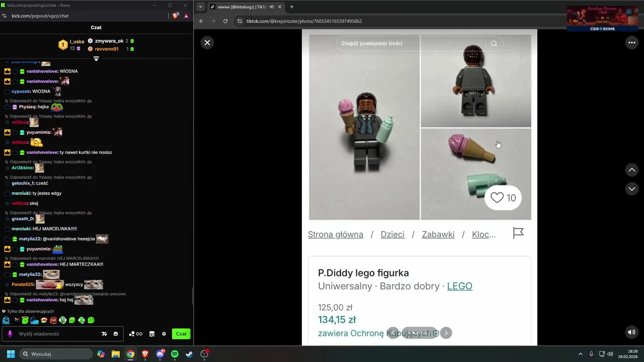Open chat settings gear icon
The height and width of the screenshot is (362, 644).
tap(164, 334)
